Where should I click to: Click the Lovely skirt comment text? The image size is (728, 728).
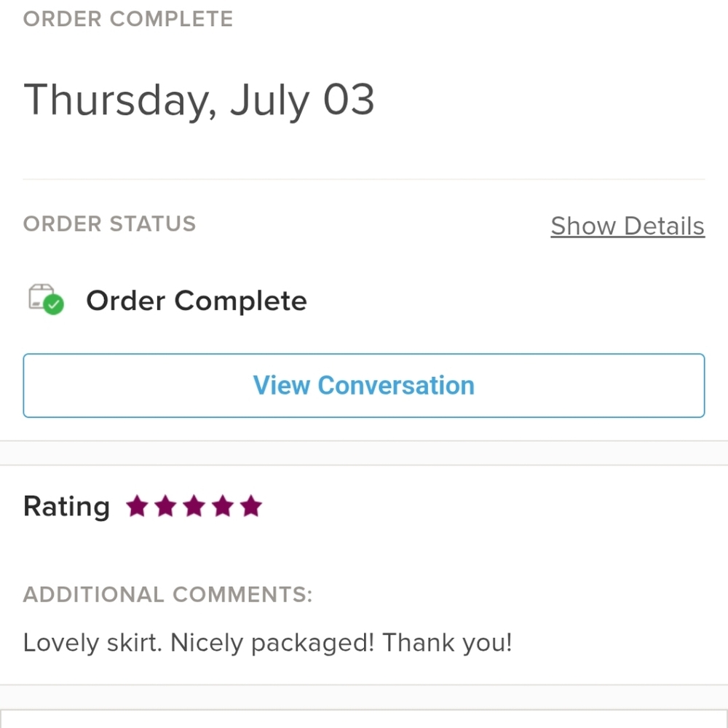coord(267,643)
